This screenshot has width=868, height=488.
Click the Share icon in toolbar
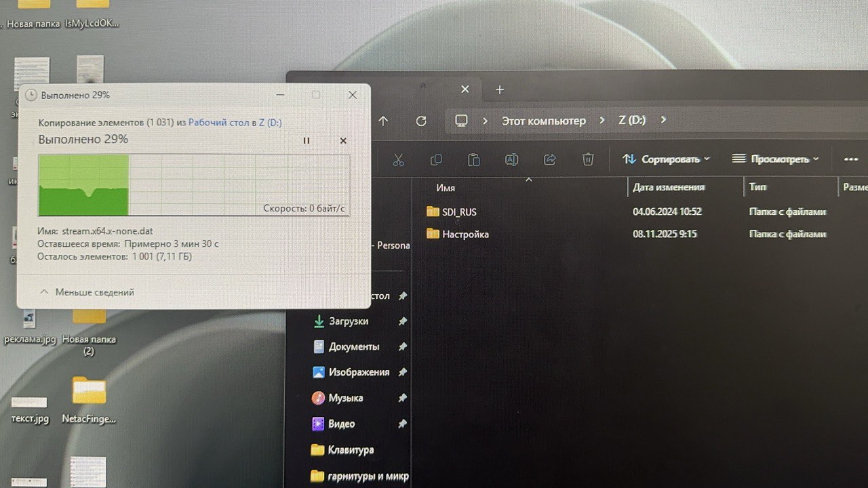coord(550,159)
